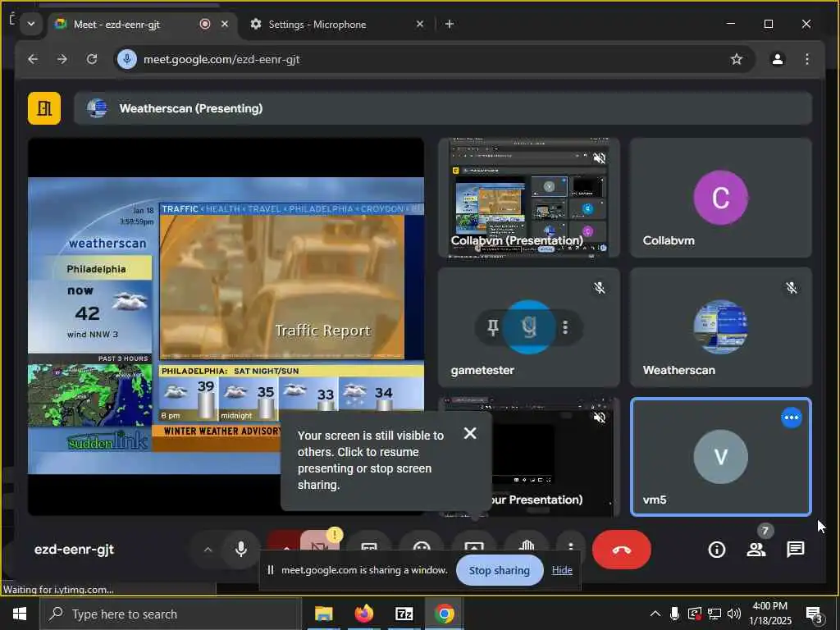Toggle the raise hand button
Screen dimensions: 840x630
527,542
